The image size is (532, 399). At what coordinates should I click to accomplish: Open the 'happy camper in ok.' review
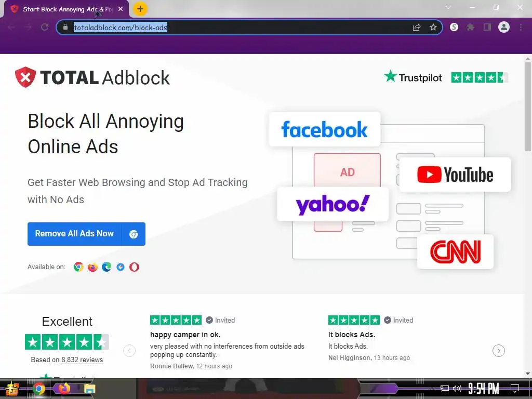tap(185, 335)
